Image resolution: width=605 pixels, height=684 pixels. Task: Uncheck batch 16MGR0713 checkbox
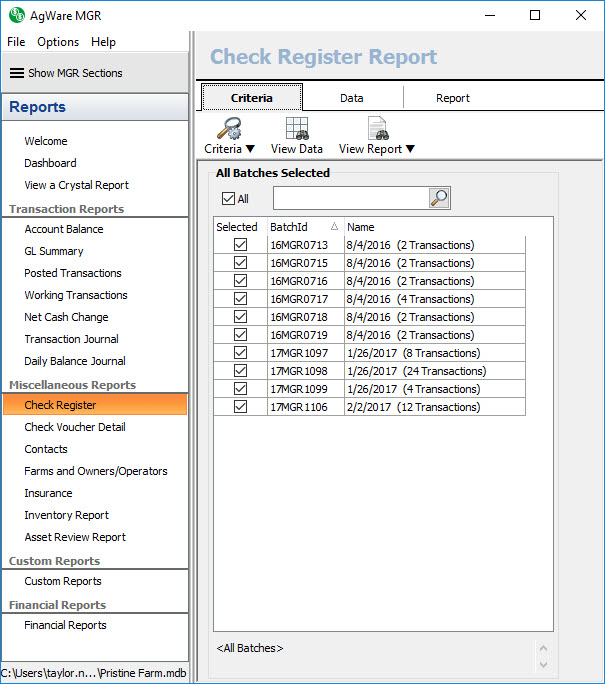click(240, 245)
